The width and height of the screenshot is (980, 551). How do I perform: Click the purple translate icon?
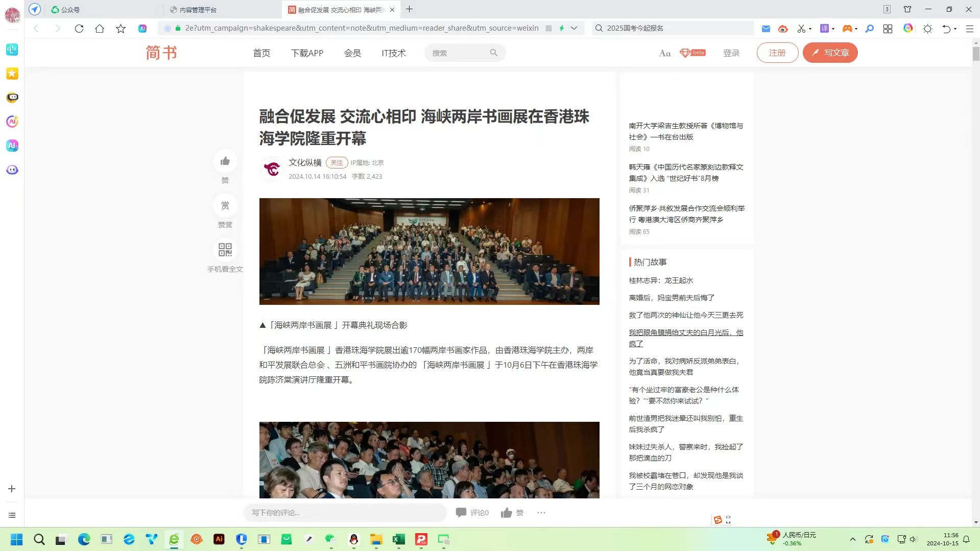[x=824, y=29]
